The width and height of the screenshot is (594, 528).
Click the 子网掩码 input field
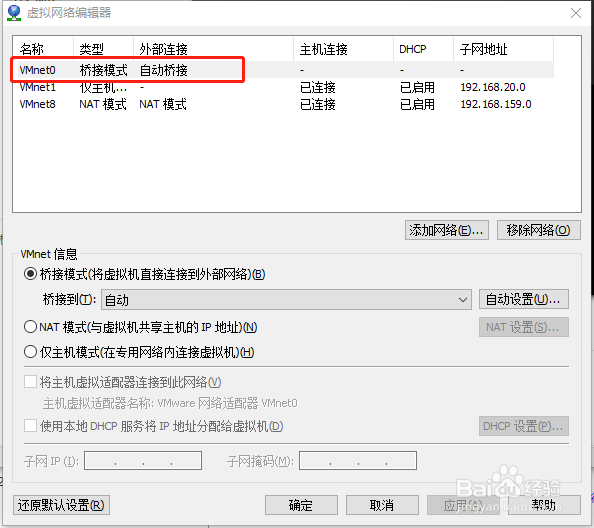[358, 460]
